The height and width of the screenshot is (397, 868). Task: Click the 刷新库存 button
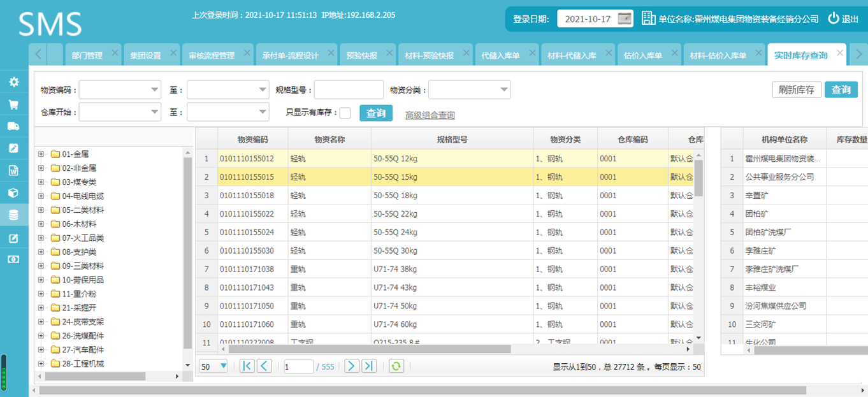796,90
